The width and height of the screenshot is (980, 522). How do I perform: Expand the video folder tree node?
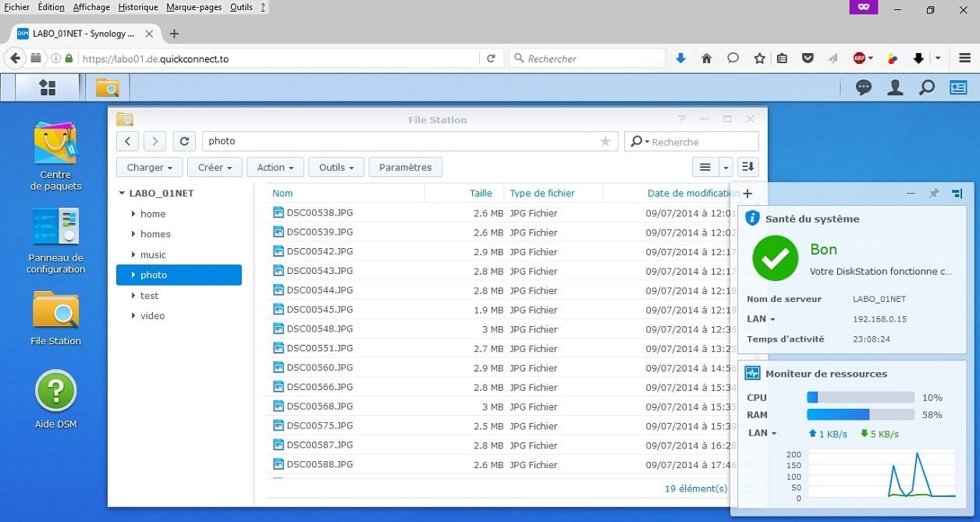pyautogui.click(x=133, y=316)
